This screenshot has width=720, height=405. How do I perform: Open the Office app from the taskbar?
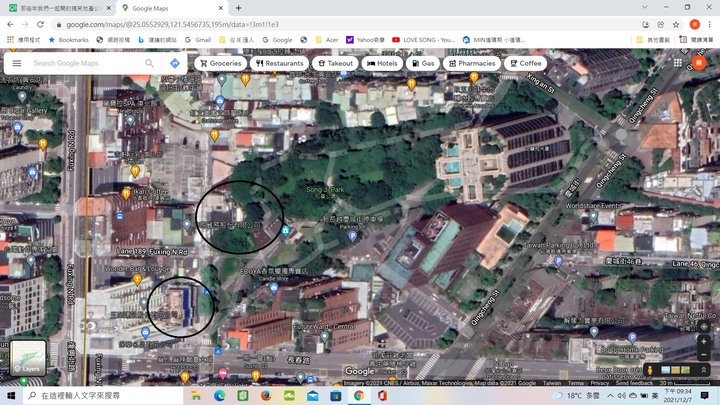point(382,395)
